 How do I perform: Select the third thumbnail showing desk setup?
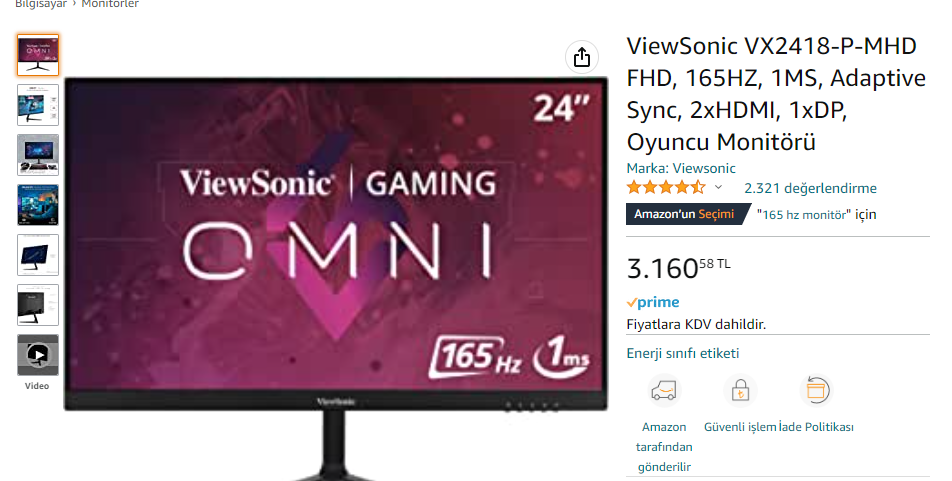click(38, 155)
